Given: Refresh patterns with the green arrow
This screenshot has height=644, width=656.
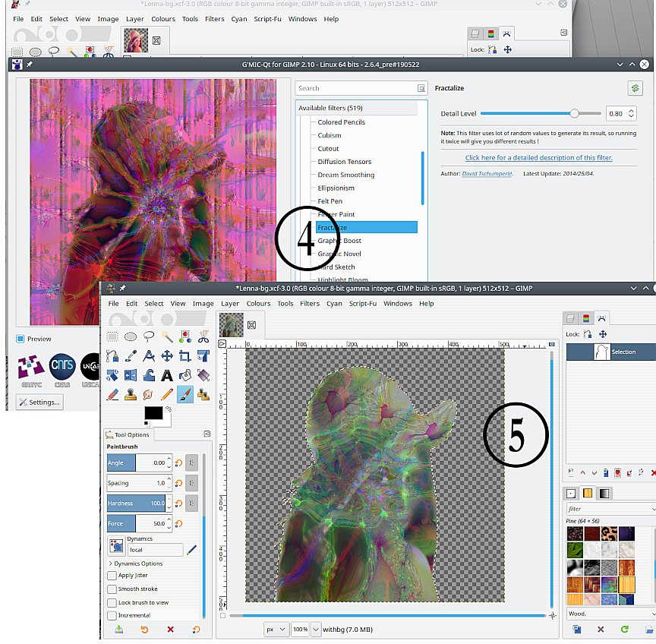Looking at the screenshot, I should pos(625,630).
